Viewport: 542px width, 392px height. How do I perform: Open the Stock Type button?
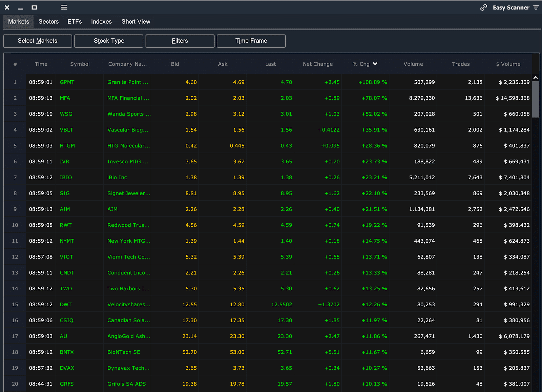point(109,41)
